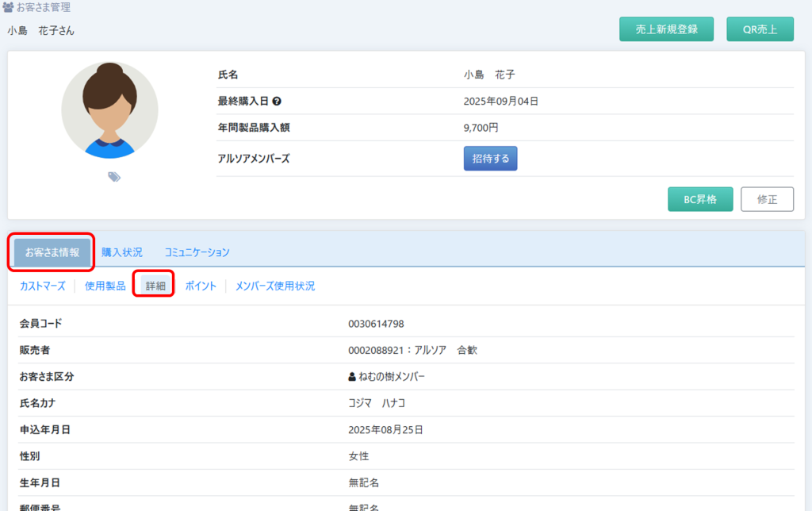Go to the コミュニケーション tab
Image resolution: width=812 pixels, height=511 pixels.
pyautogui.click(x=197, y=252)
